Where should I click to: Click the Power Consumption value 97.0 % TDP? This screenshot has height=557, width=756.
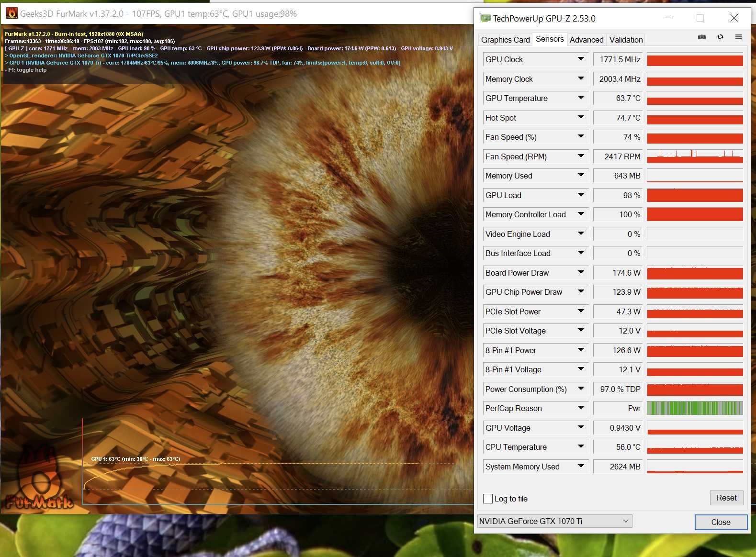click(618, 389)
